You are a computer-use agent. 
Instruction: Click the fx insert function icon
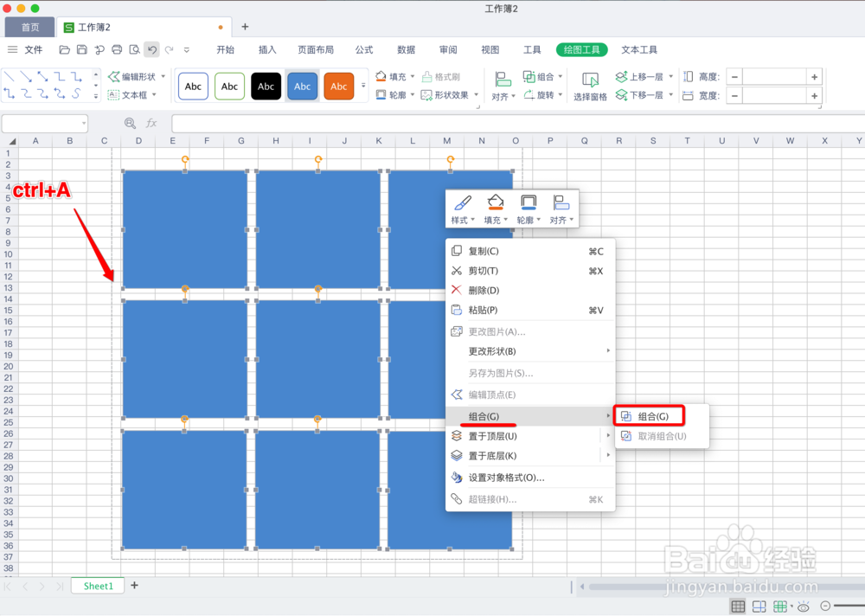click(151, 123)
